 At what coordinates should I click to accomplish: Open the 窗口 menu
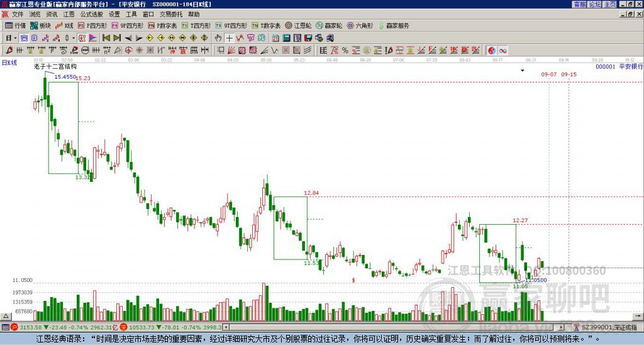pos(148,14)
